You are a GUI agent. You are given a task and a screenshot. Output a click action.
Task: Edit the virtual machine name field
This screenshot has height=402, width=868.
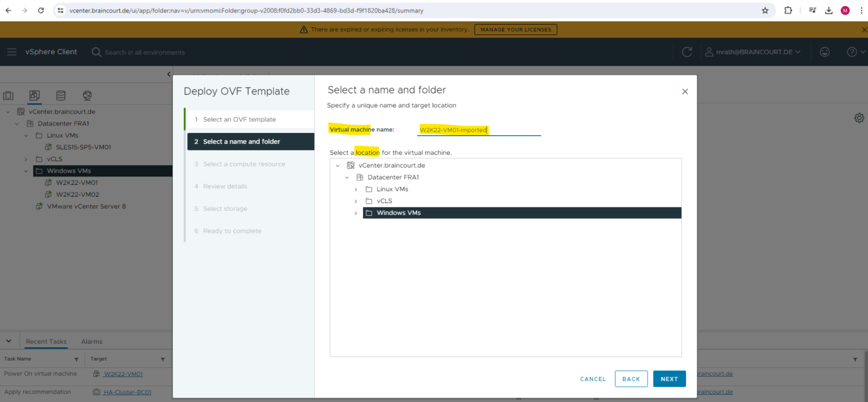click(x=479, y=129)
